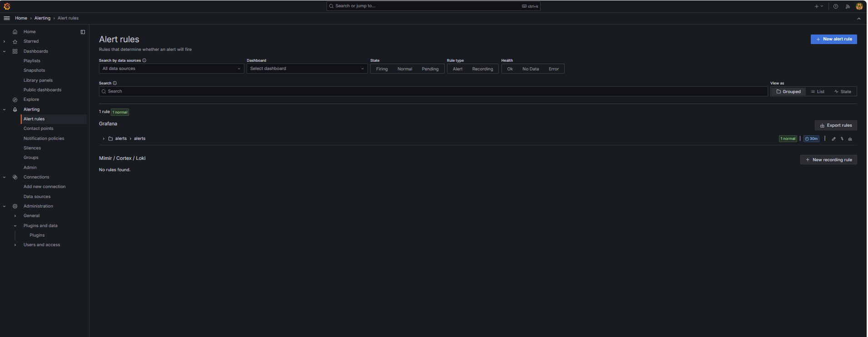The height and width of the screenshot is (337, 868).
Task: Open the hamburger main menu
Action: coord(7,18)
